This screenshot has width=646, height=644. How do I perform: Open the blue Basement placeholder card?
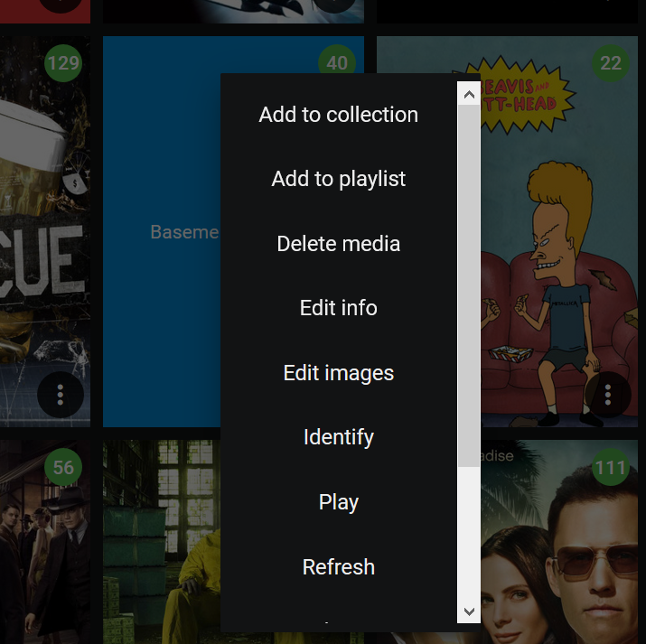tap(162, 231)
